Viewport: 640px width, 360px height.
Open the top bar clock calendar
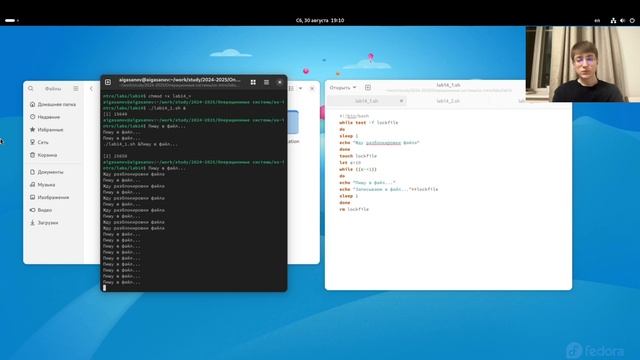click(x=320, y=20)
